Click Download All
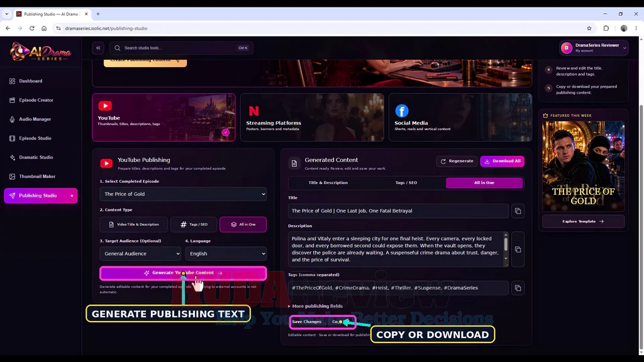This screenshot has width=644, height=362. pyautogui.click(x=502, y=162)
